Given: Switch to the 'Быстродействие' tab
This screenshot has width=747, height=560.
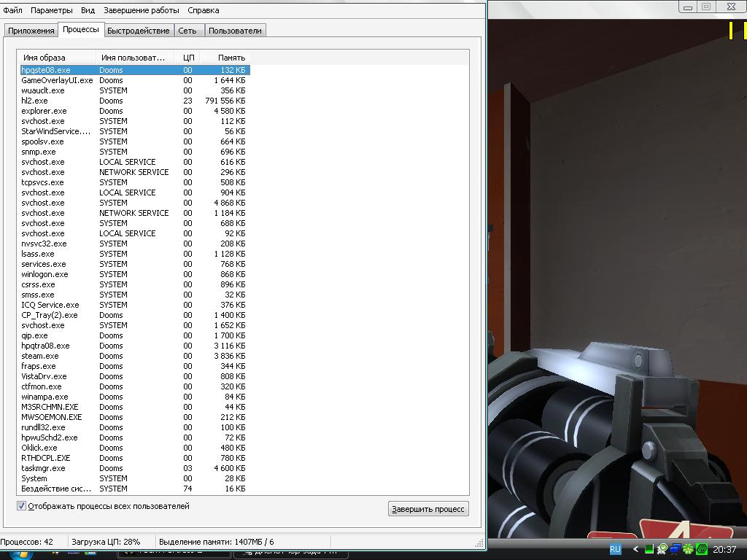Looking at the screenshot, I should [x=139, y=31].
